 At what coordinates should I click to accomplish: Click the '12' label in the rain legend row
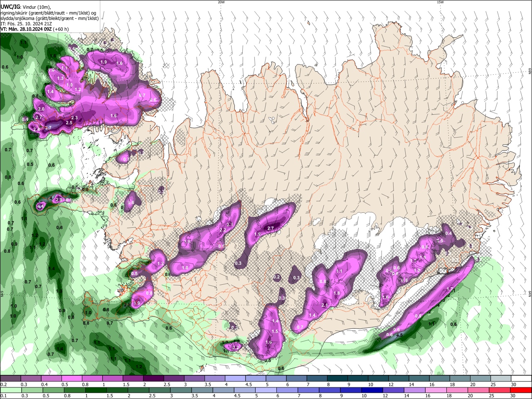[x=385, y=396]
